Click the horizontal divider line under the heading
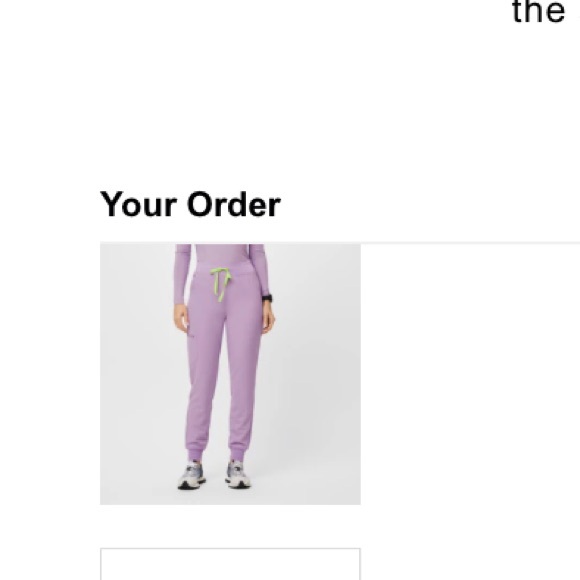This screenshot has height=580, width=580. click(470, 243)
